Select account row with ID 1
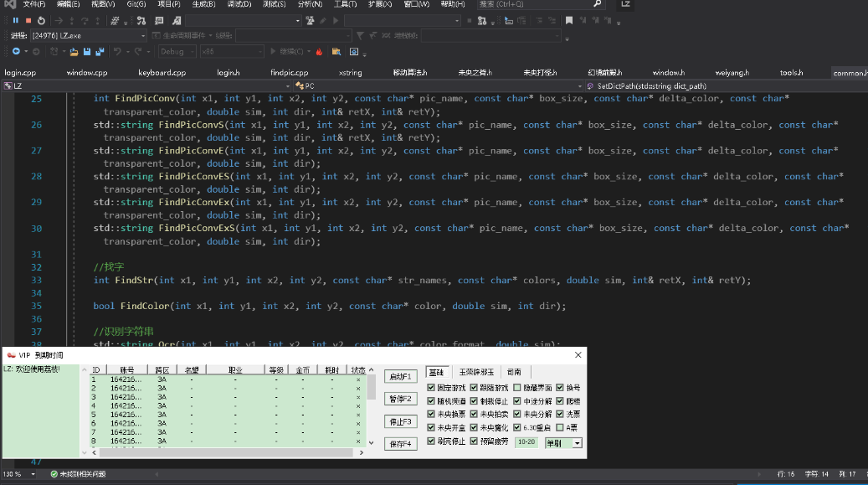This screenshot has height=485, width=868. point(228,379)
